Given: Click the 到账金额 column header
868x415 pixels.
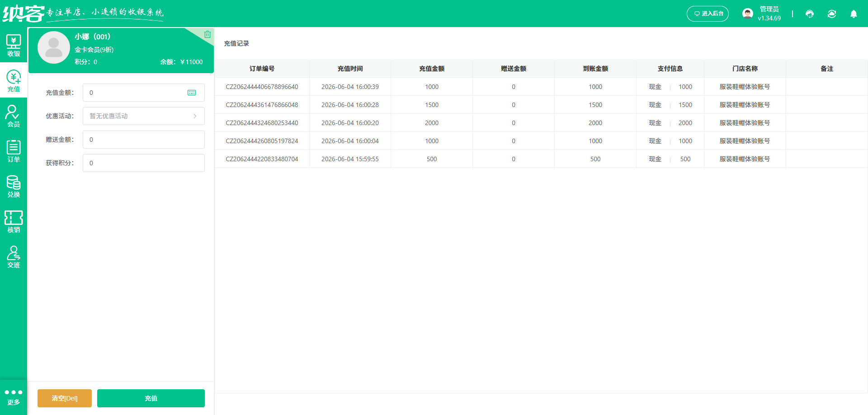Looking at the screenshot, I should [595, 69].
